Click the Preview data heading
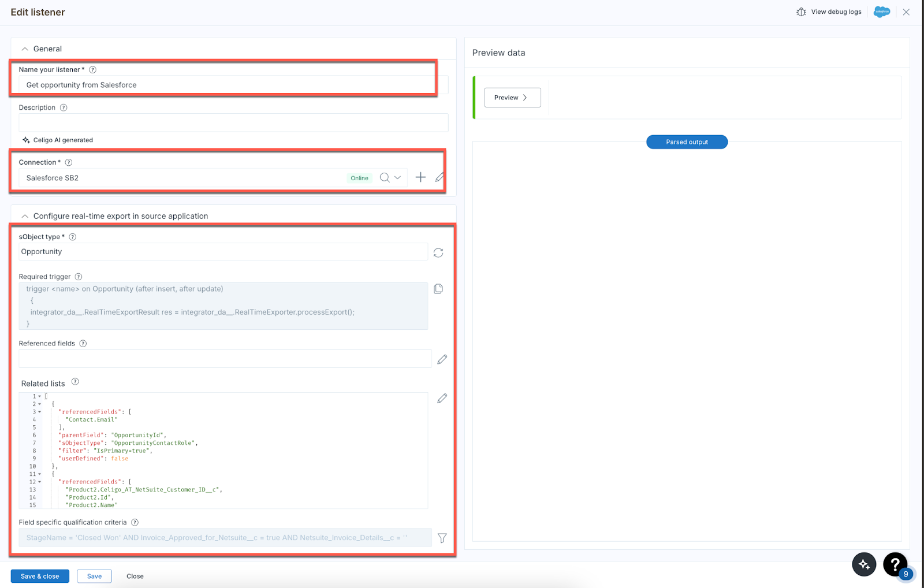Viewport: 924px width, 588px height. (x=498, y=53)
